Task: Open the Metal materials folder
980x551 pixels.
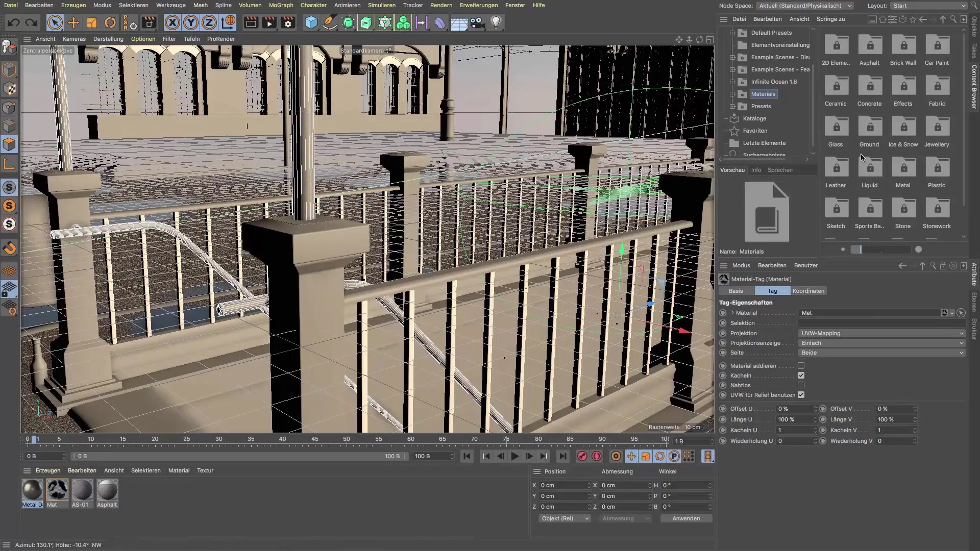Action: [903, 173]
